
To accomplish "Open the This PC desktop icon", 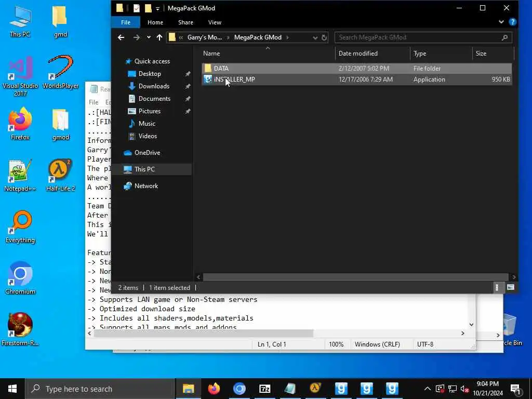I will click(20, 21).
